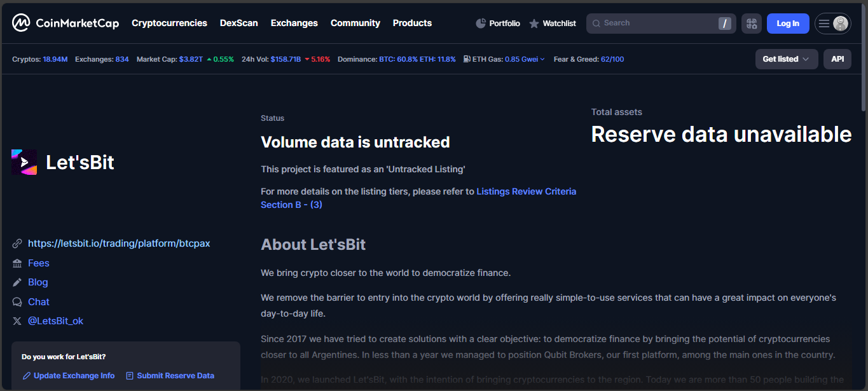Open the DexScan menu item
The height and width of the screenshot is (391, 868).
(238, 23)
